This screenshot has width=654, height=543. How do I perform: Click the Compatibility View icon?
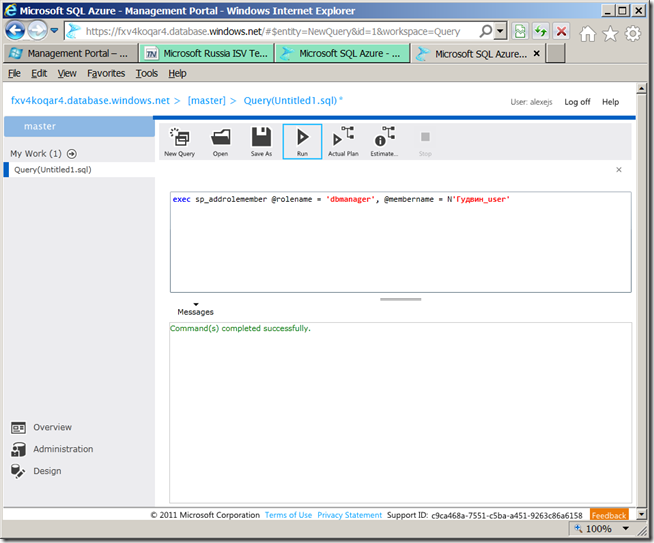click(x=520, y=31)
